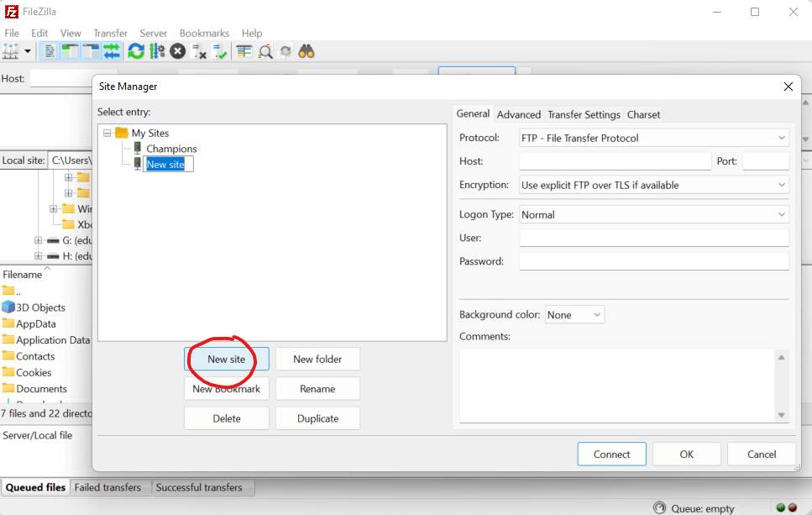Toggle the synchronized browsing icon
Screen dimensions: 812x515
tap(286, 51)
